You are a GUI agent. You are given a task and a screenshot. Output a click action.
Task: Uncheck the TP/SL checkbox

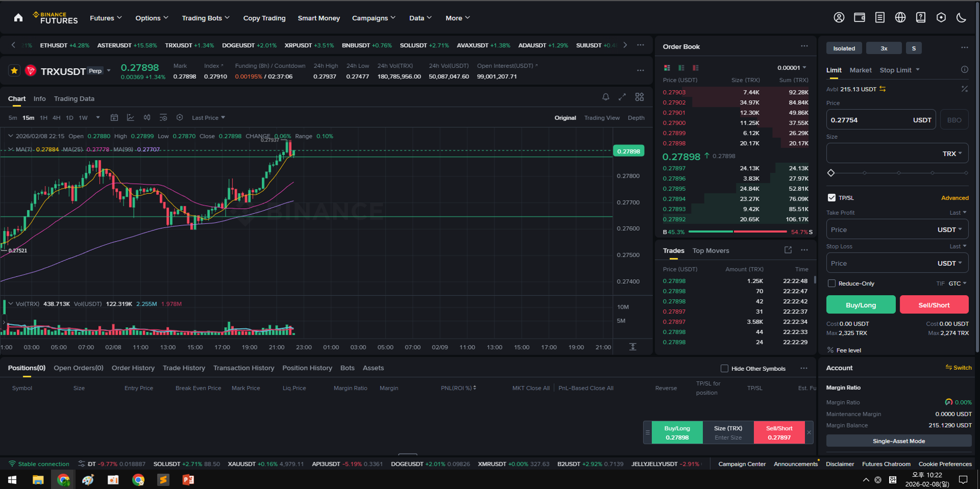tap(831, 197)
